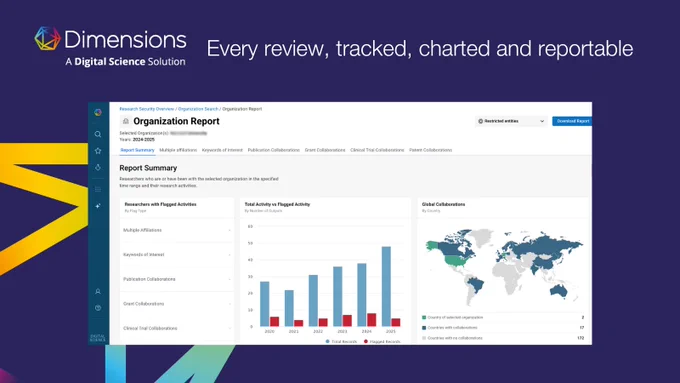680x383 pixels.
Task: Toggle Total Records legend in the chart
Action: [341, 342]
